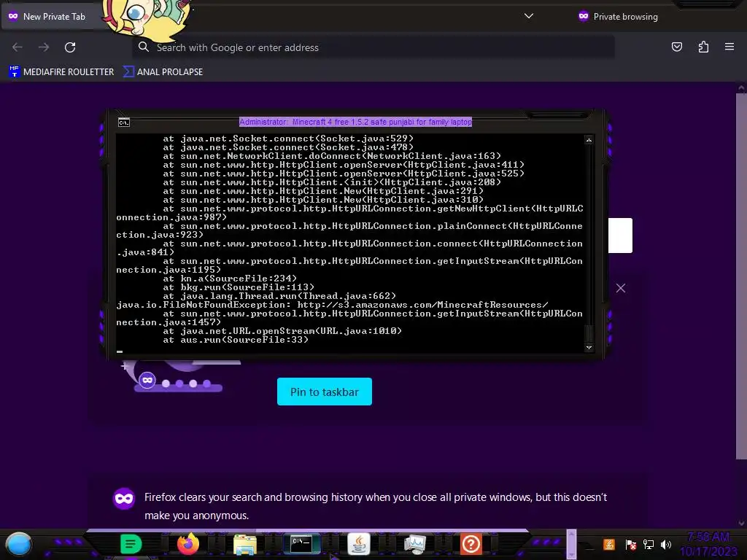Select the command prompt taskbar icon
Viewport: 747px width, 560px height.
(x=301, y=543)
